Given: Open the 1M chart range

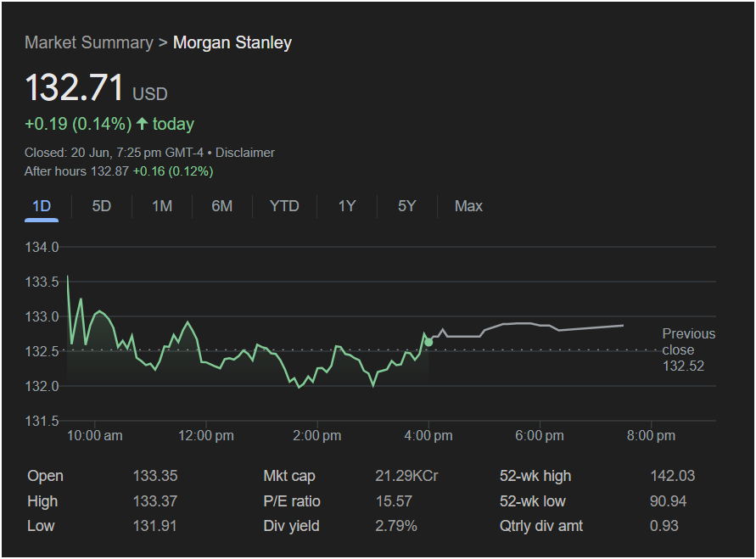Looking at the screenshot, I should 162,206.
